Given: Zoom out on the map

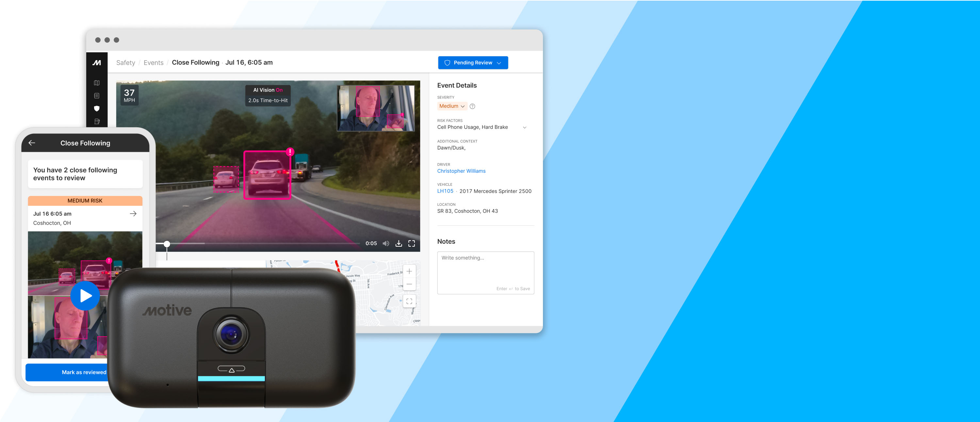Looking at the screenshot, I should pyautogui.click(x=409, y=284).
